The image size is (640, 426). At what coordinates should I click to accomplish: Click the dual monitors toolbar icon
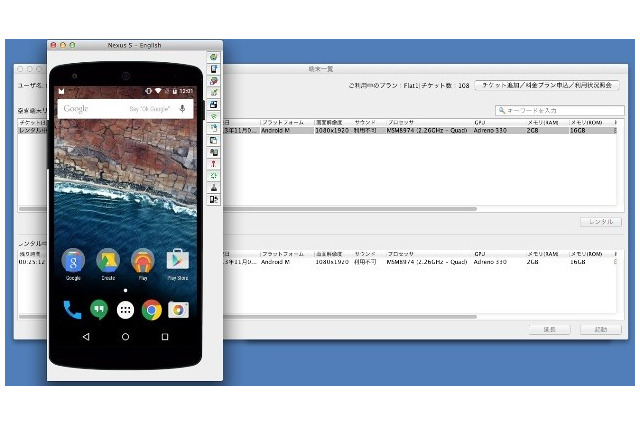pyautogui.click(x=213, y=152)
